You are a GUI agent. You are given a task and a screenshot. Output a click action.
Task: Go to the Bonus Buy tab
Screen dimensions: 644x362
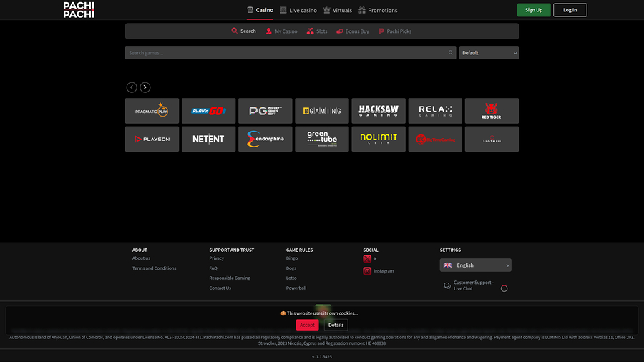coord(353,31)
